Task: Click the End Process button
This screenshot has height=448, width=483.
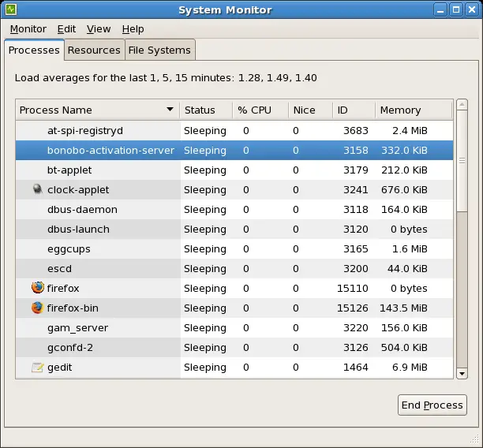Action: tap(432, 405)
